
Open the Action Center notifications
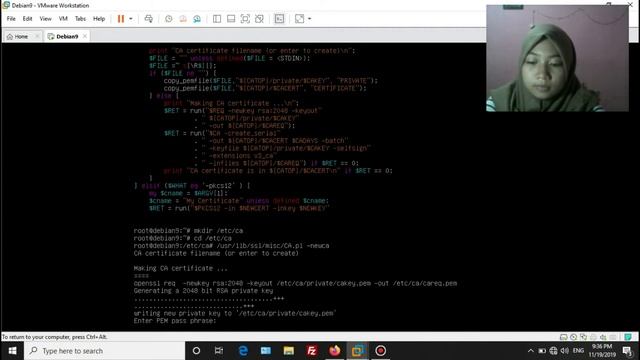point(627,351)
